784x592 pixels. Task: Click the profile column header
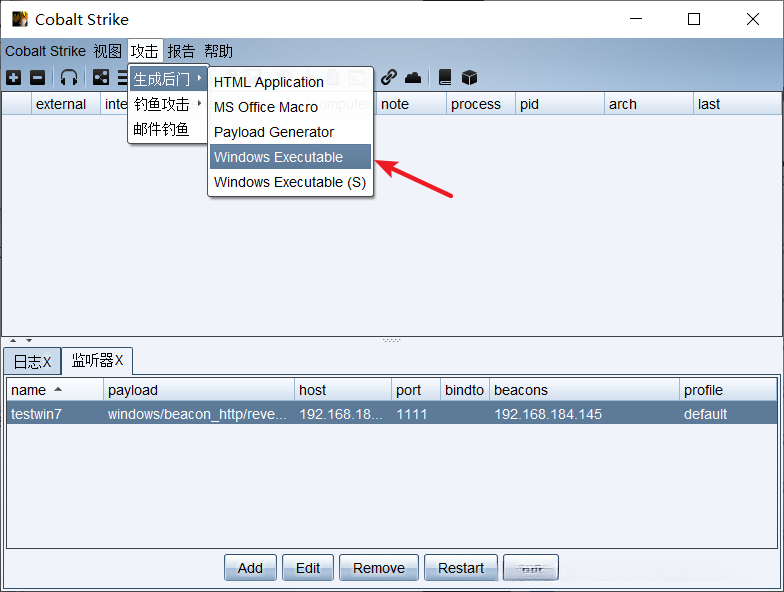tap(728, 390)
